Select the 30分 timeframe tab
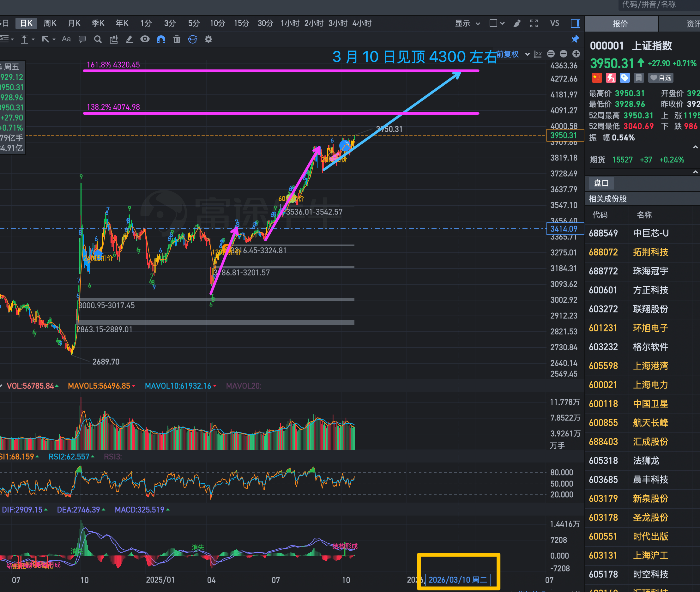 click(265, 23)
